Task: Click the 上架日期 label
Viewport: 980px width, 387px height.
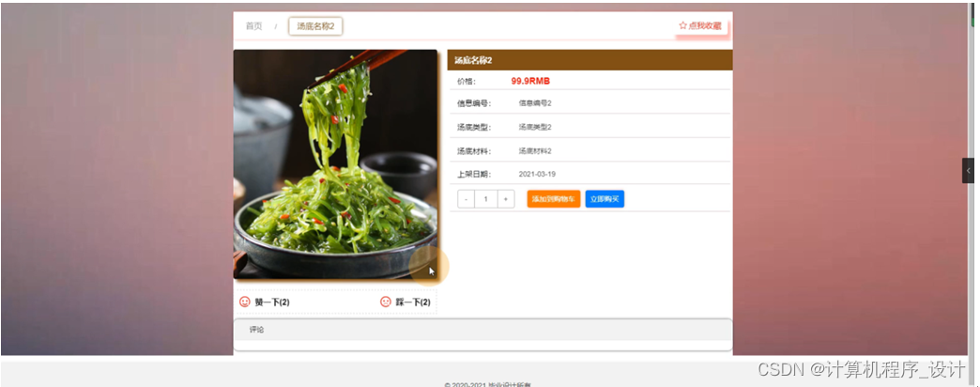Action: click(474, 175)
